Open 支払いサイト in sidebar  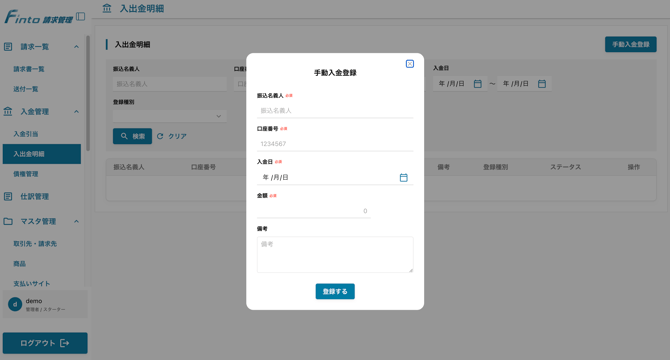32,284
